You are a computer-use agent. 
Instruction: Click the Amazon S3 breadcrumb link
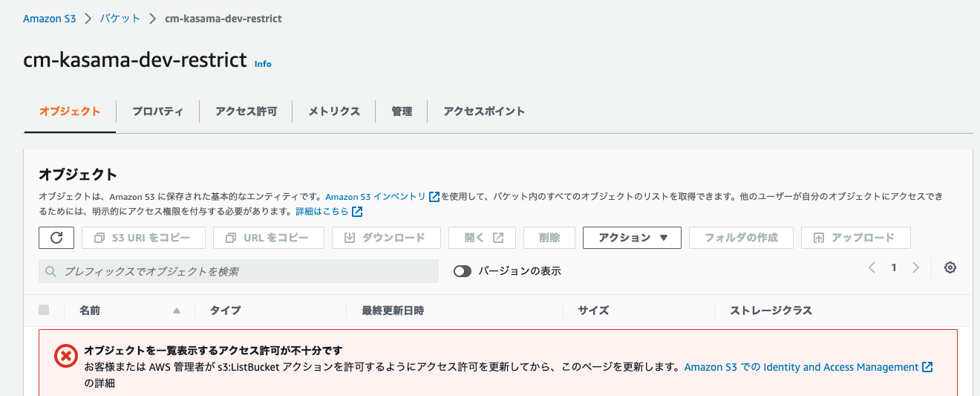50,19
